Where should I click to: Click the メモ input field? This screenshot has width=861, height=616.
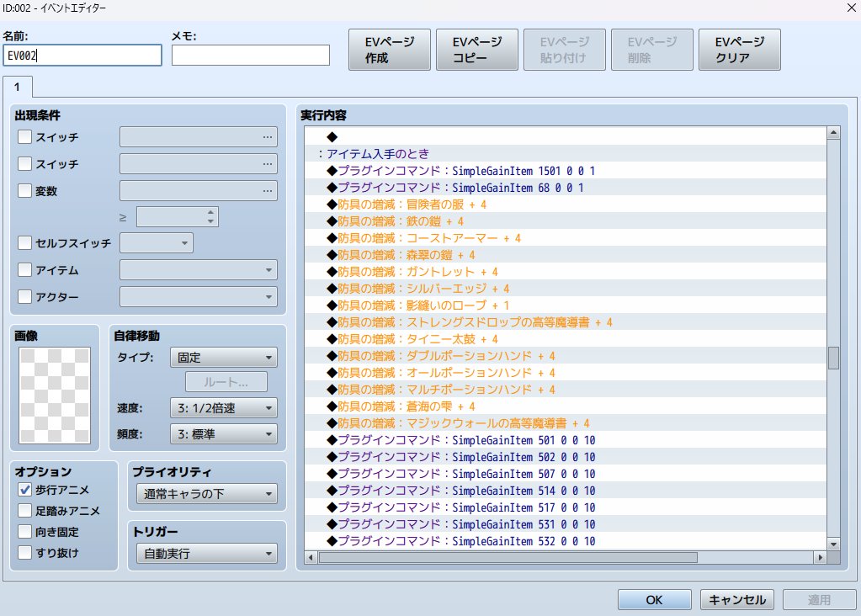(251, 56)
